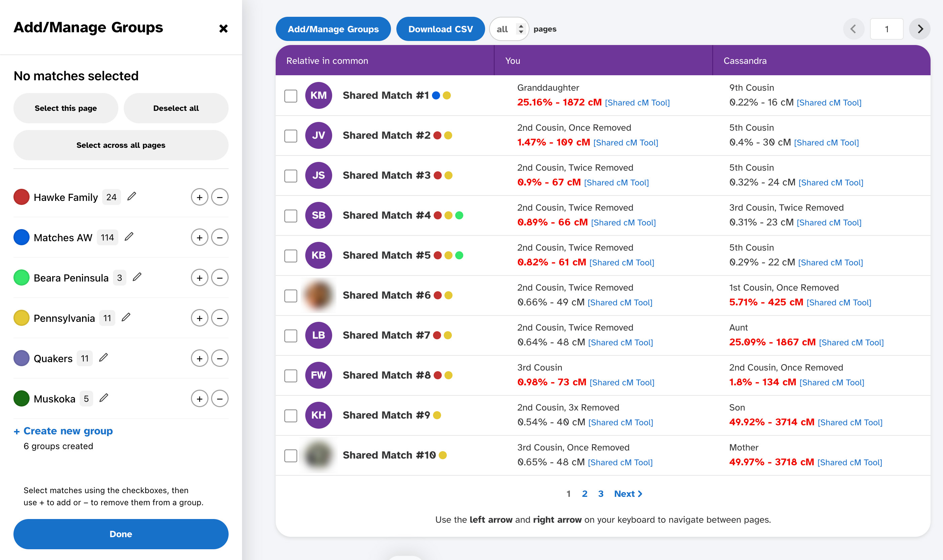Jump to page 3 in pagination
The height and width of the screenshot is (560, 943).
click(600, 493)
